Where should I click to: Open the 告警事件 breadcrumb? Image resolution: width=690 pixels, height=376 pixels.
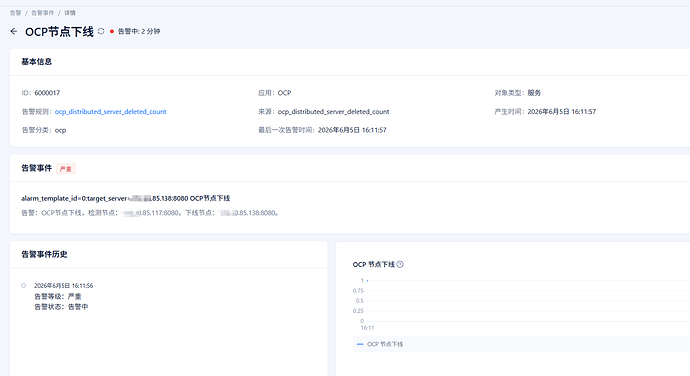tap(42, 13)
